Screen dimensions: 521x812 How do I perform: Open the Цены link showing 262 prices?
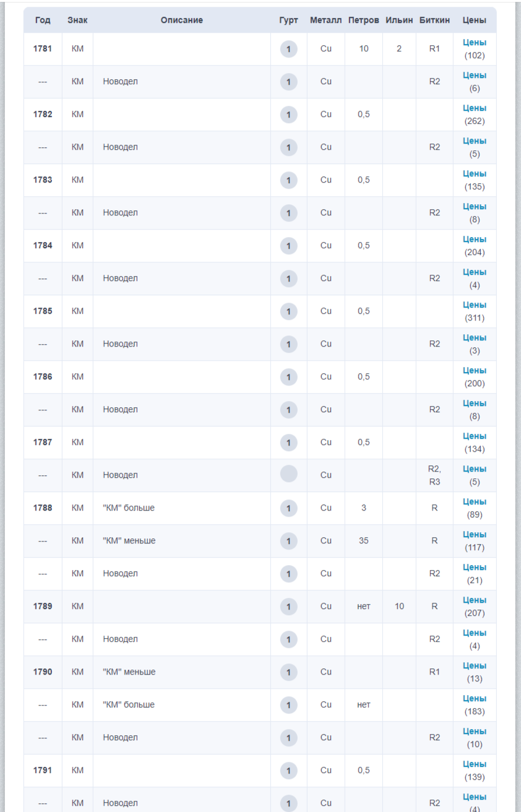tap(475, 108)
